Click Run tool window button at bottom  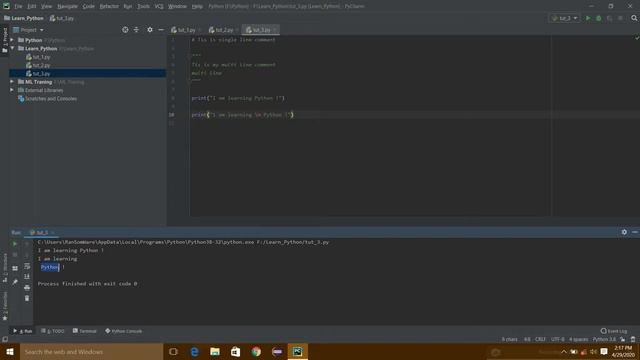tap(22, 331)
